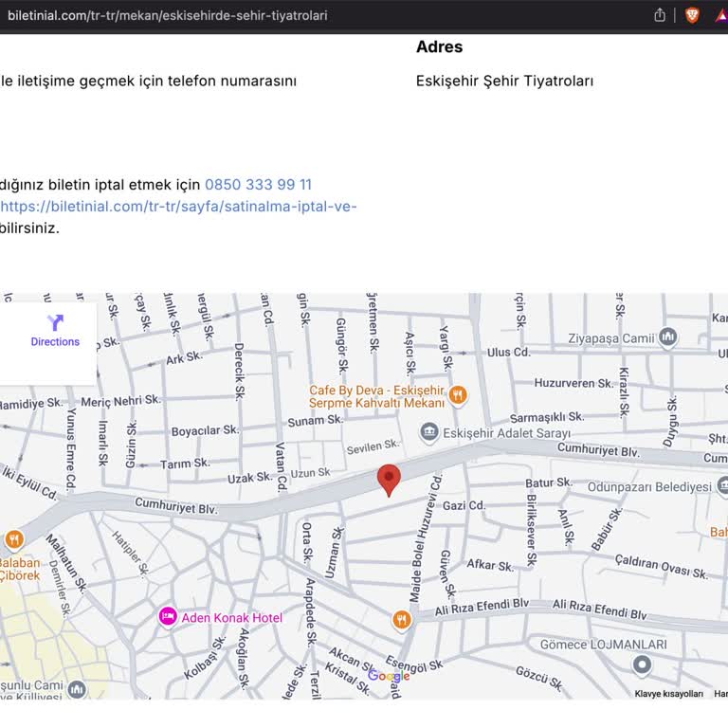Select the Eskişehir Adalet Sarayı marker icon
The width and height of the screenshot is (728, 728).
429,433
